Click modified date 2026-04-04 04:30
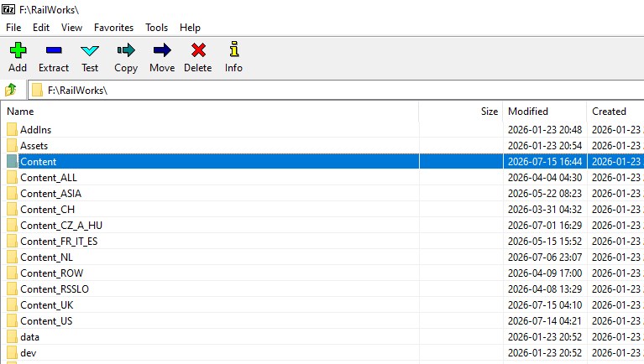The image size is (644, 364). pos(545,178)
